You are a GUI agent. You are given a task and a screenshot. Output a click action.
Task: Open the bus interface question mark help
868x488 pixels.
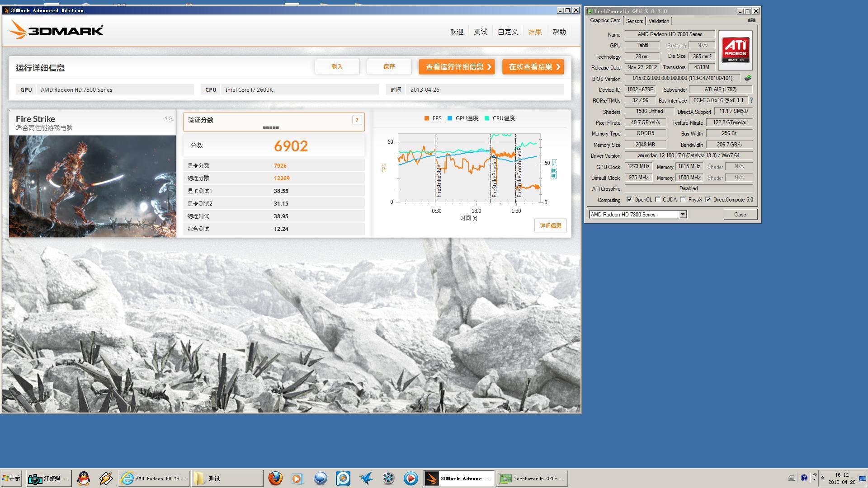click(751, 100)
